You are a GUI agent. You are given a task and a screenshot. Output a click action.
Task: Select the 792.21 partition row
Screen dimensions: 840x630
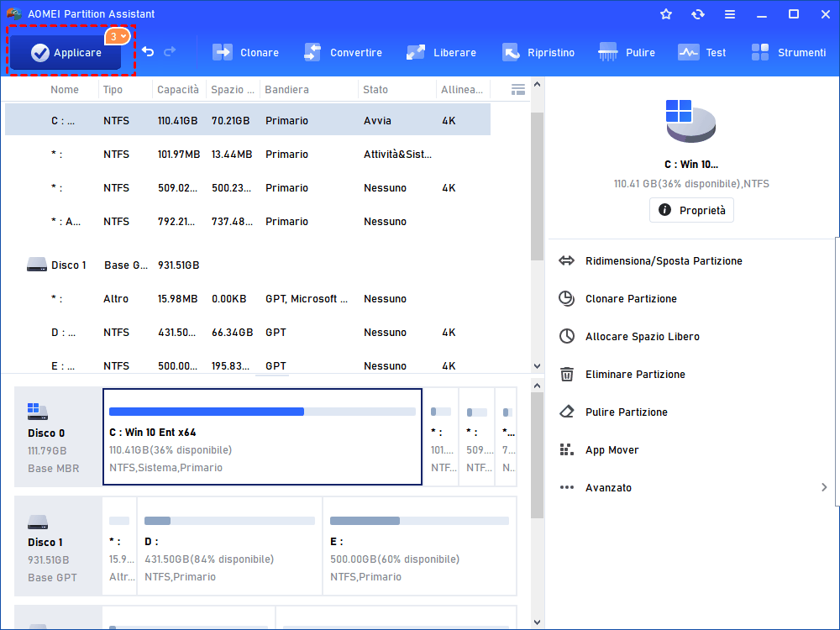coord(248,221)
